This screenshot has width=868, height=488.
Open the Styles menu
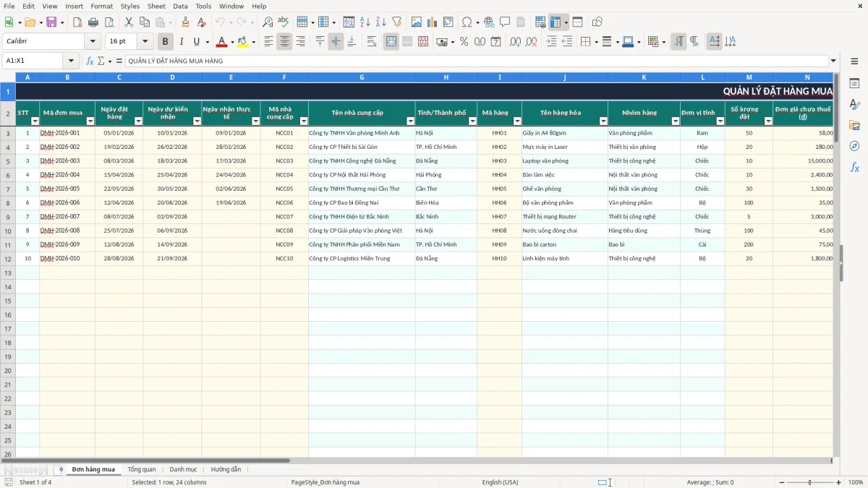click(x=130, y=6)
